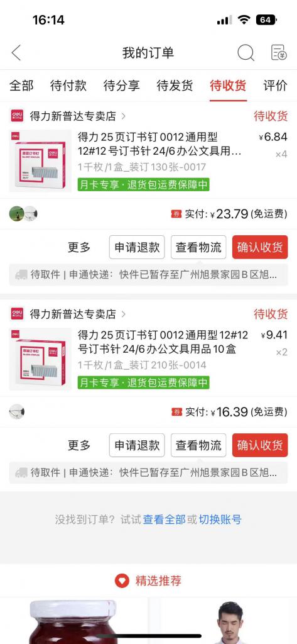View logistics for the first order
The image size is (297, 644).
198,247
